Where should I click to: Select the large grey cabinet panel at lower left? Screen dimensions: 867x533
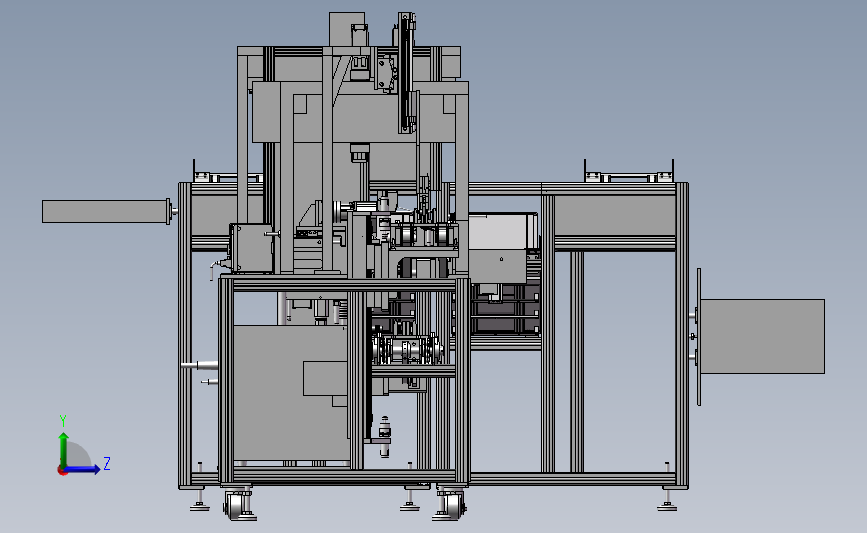(291, 393)
